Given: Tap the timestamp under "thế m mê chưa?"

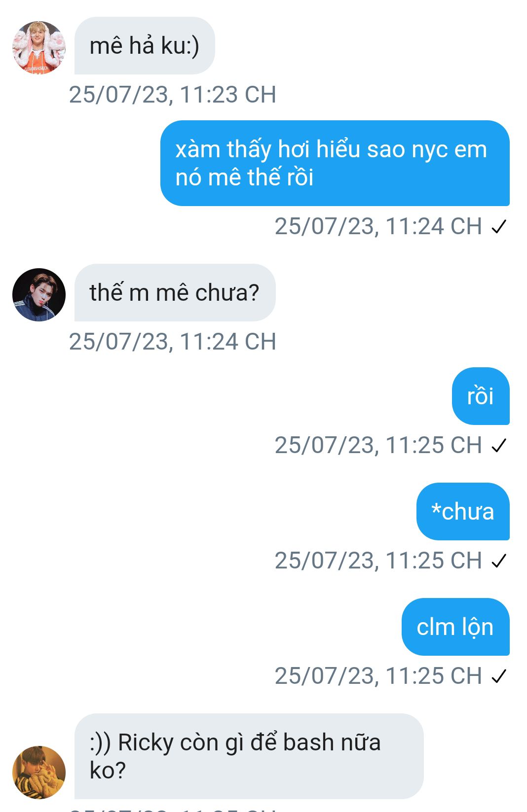Looking at the screenshot, I should (x=172, y=342).
